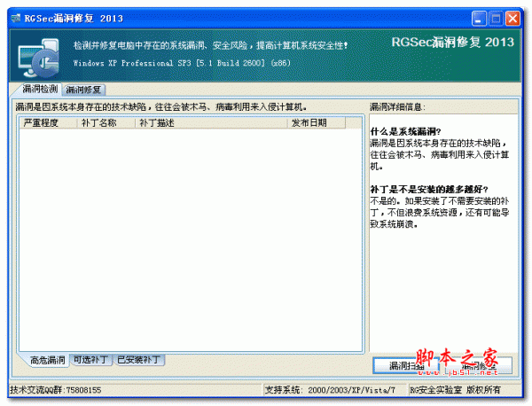This screenshot has height=406, width=532.
Task: Switch to the 漏洞检测 tab
Action: (39, 90)
